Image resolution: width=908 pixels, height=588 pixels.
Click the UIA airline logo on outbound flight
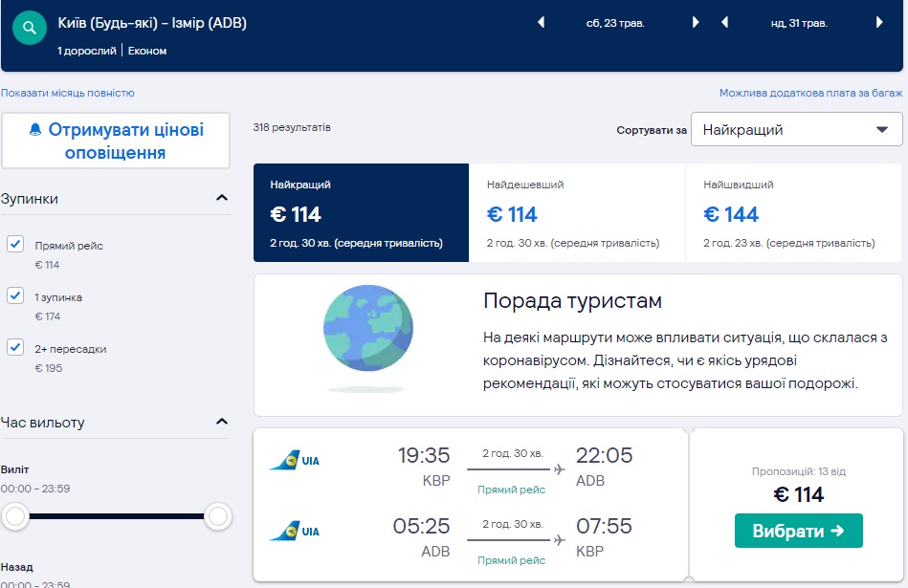pos(295,461)
